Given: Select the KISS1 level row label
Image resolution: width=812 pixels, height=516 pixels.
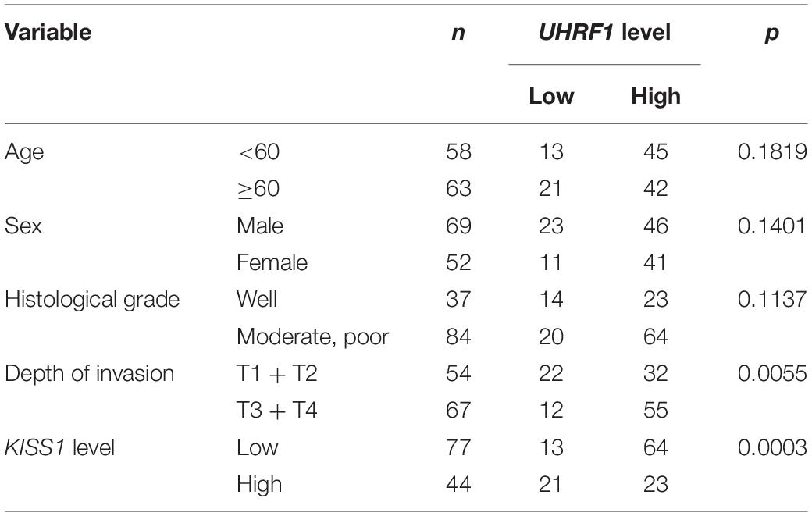Looking at the screenshot, I should (x=62, y=447).
